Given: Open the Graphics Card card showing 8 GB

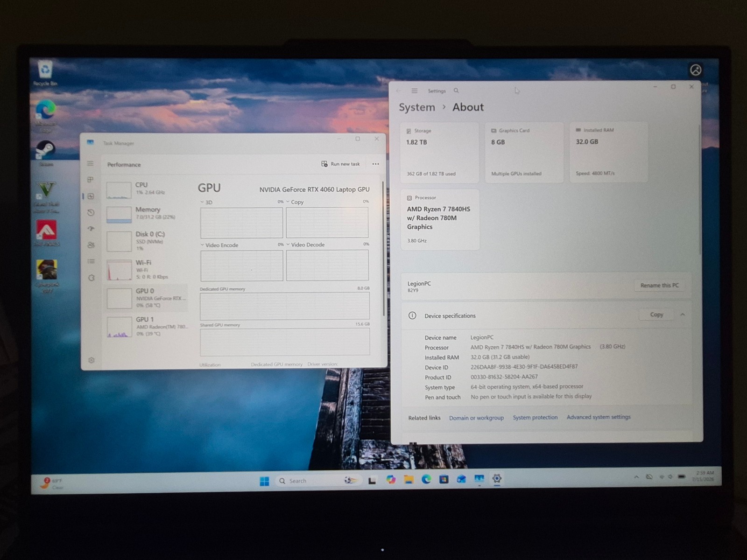Looking at the screenshot, I should pyautogui.click(x=524, y=153).
